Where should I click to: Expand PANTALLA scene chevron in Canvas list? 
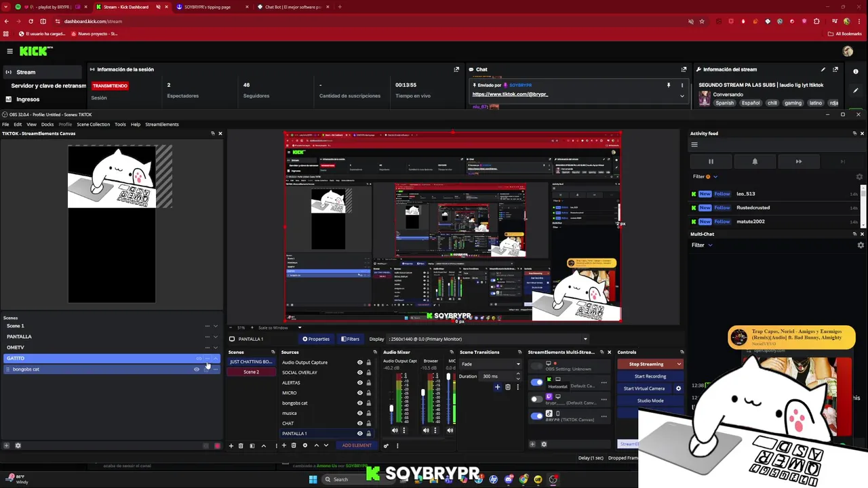216,337
